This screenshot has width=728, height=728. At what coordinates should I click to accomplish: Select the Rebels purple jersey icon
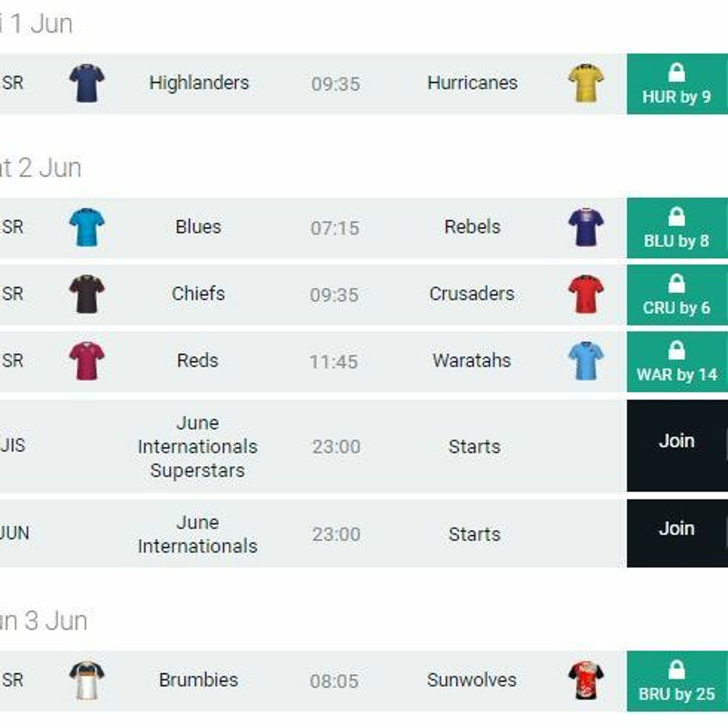(586, 227)
